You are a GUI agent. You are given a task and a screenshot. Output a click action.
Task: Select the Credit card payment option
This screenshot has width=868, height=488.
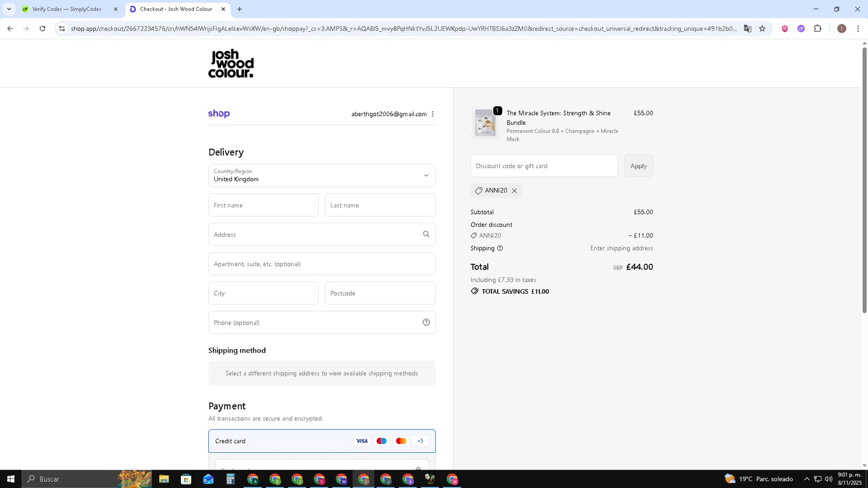click(322, 441)
